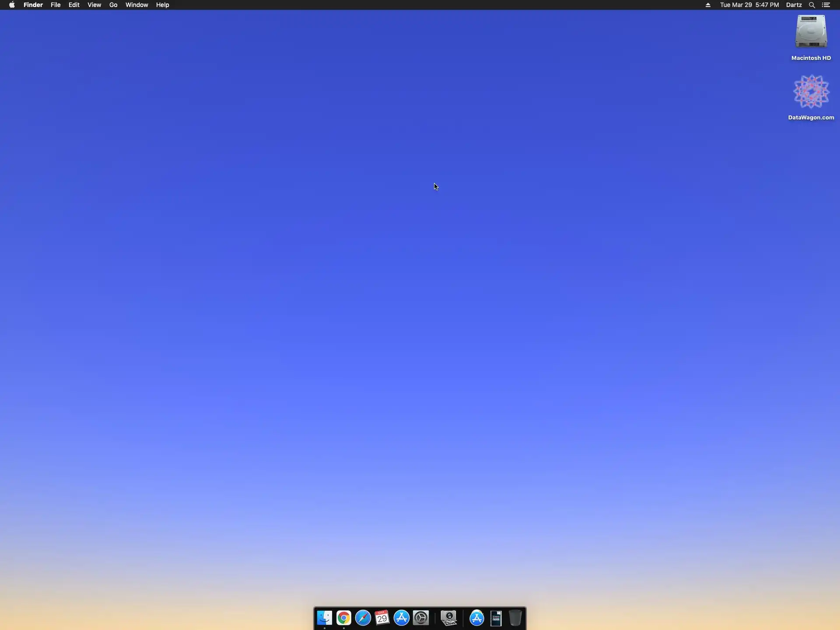Open the View menu
The image size is (840, 630).
pos(94,5)
